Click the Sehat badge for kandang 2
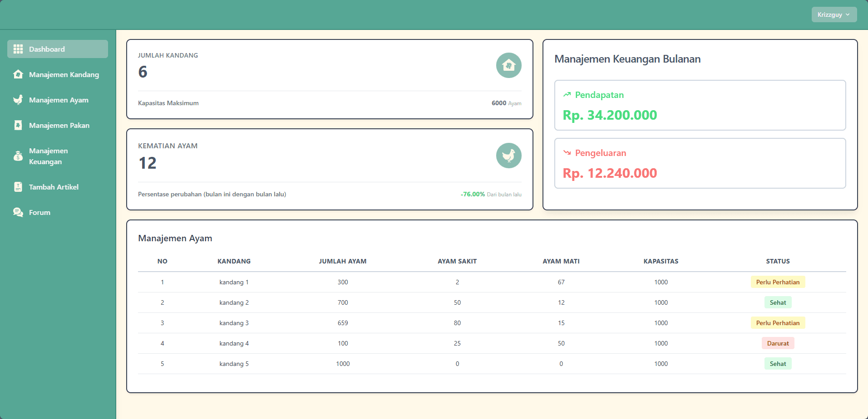The width and height of the screenshot is (868, 419). click(x=778, y=302)
